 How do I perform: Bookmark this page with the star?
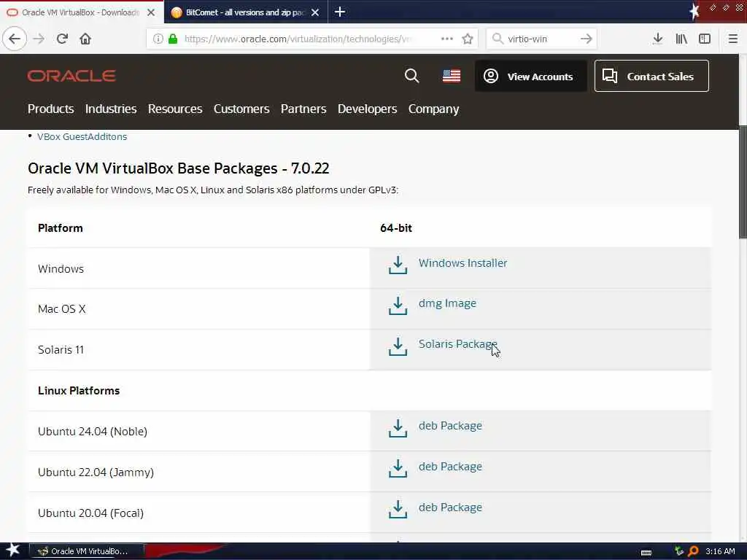[x=468, y=39]
